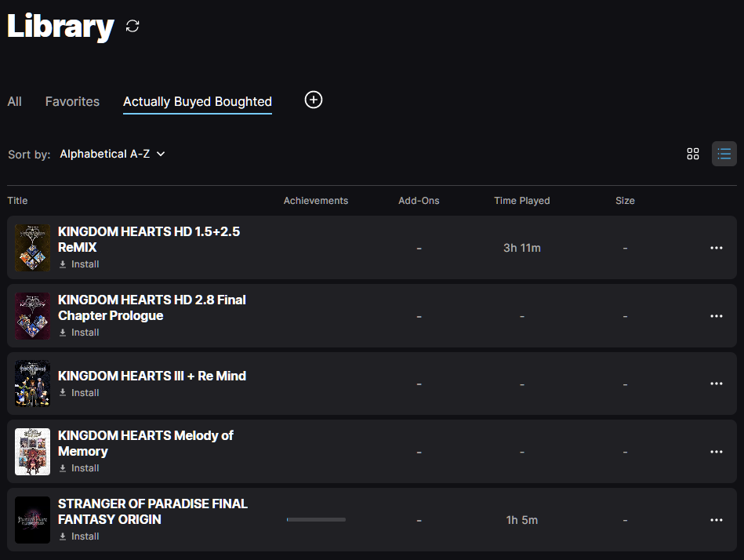The image size is (744, 560).
Task: Switch to grid view layout
Action: click(693, 154)
